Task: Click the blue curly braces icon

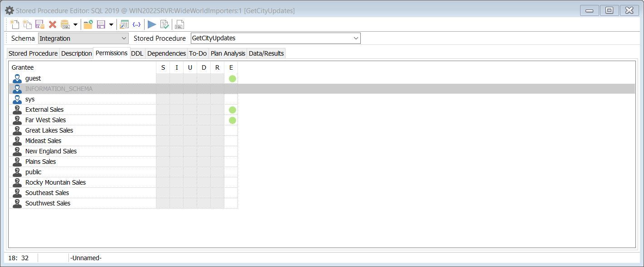Action: 136,24
